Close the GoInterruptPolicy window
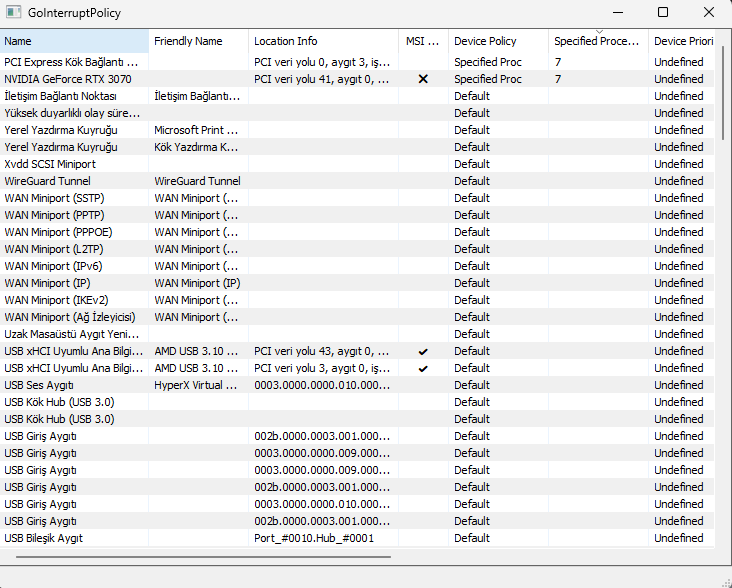The height and width of the screenshot is (588, 732). [x=708, y=13]
